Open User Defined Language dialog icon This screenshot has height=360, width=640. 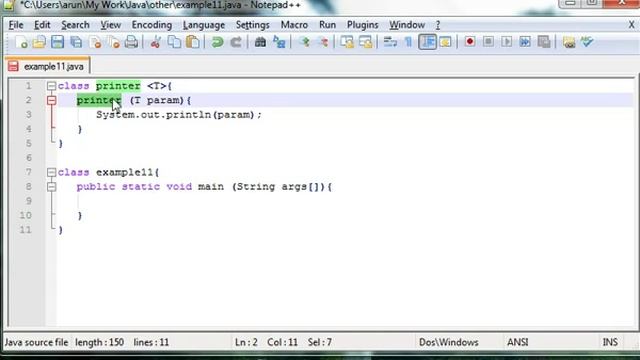446,42
